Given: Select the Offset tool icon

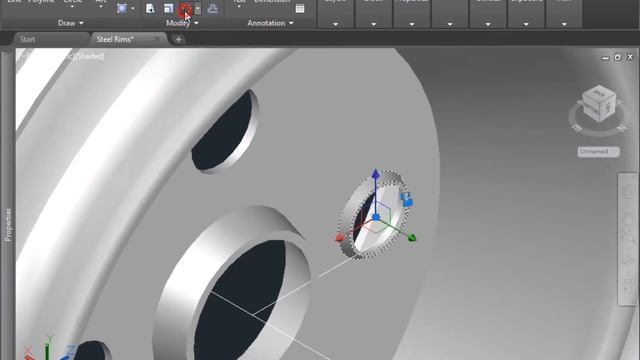Looking at the screenshot, I should 213,9.
